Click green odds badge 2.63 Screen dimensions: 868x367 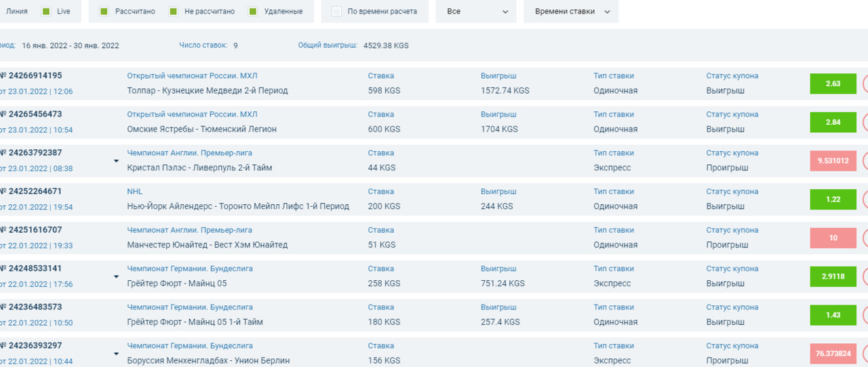[x=833, y=83]
